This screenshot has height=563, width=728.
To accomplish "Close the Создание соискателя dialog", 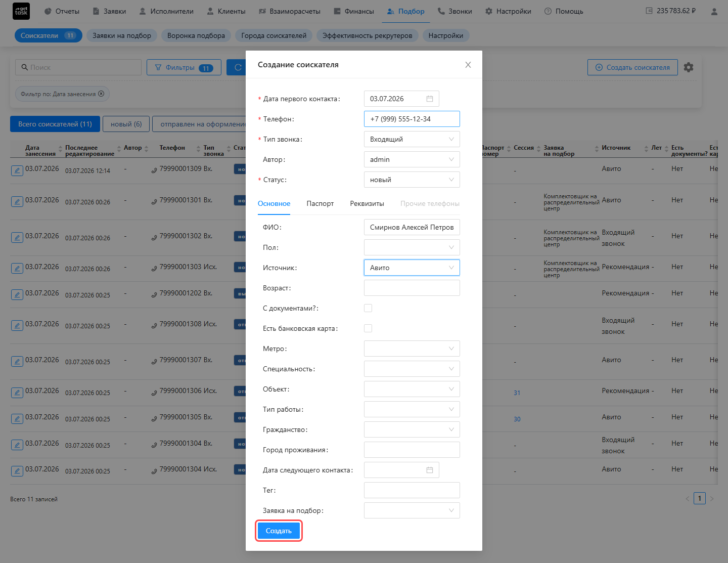I will tap(468, 65).
